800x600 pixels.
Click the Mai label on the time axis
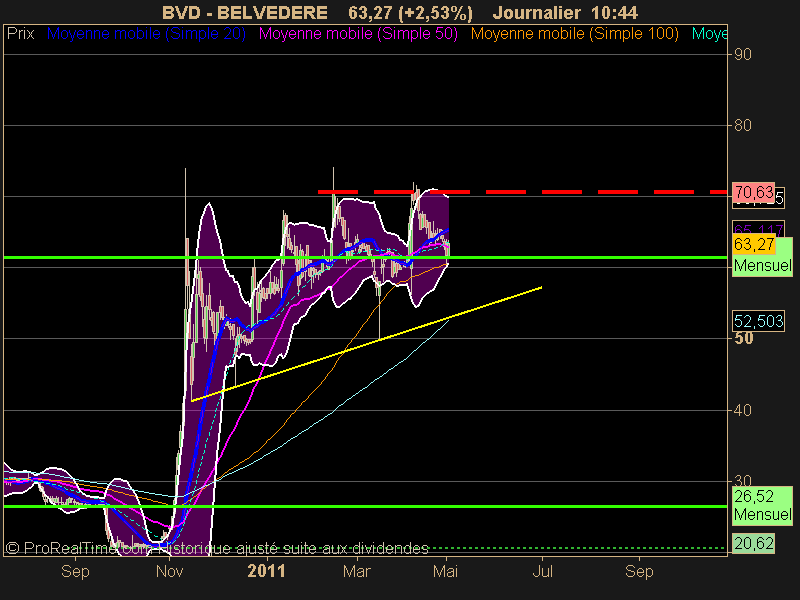445,571
